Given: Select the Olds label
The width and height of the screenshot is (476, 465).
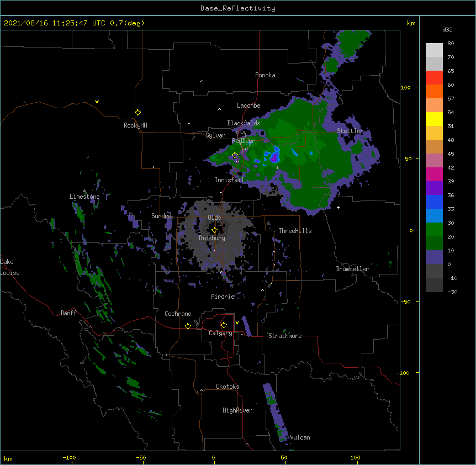Looking at the screenshot, I should [x=214, y=218].
